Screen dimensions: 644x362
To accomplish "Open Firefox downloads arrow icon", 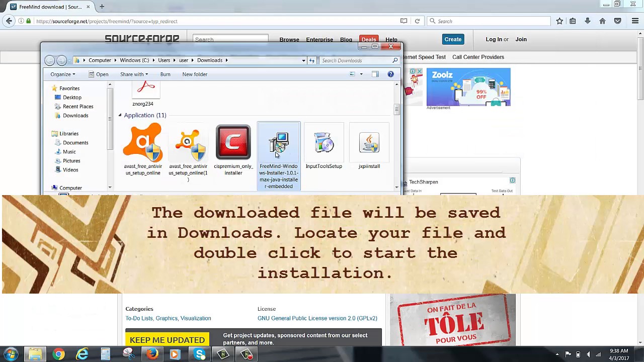I will 587,21.
